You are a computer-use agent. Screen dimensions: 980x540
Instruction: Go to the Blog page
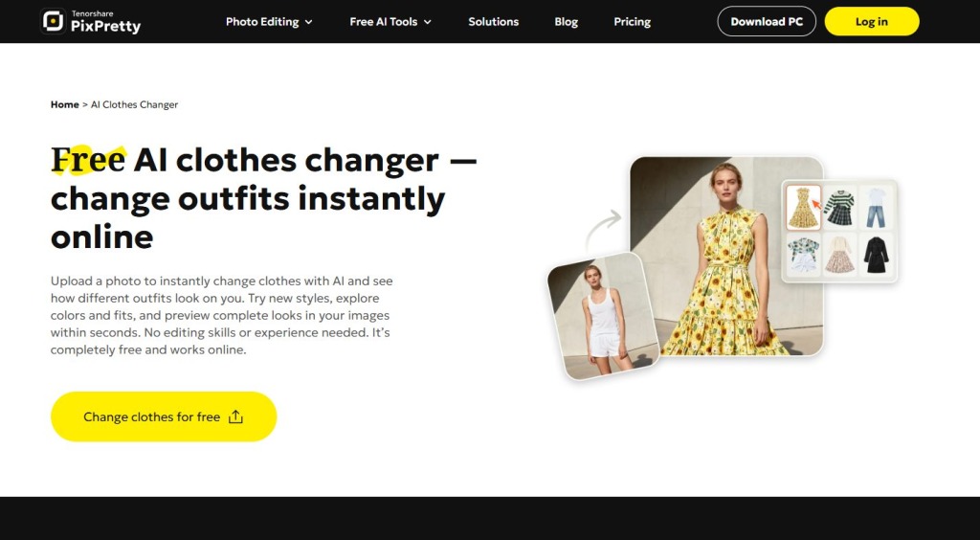click(x=566, y=22)
